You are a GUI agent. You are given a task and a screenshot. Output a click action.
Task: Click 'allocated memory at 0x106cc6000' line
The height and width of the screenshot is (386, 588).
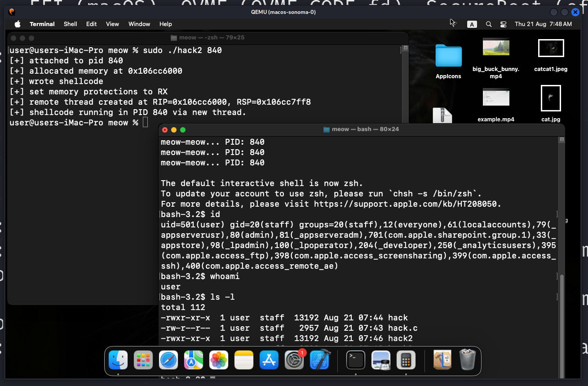pos(96,71)
